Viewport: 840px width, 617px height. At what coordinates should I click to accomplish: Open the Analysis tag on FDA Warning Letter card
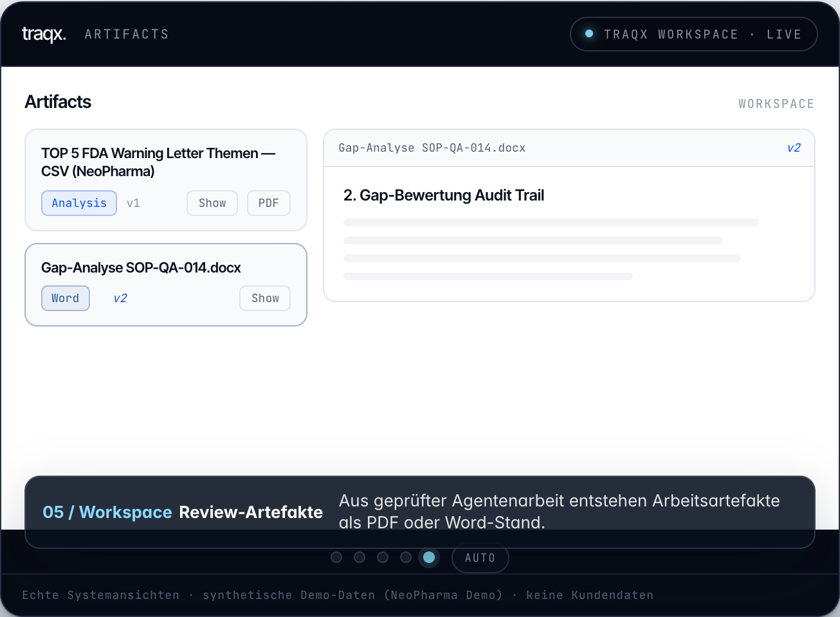point(79,203)
